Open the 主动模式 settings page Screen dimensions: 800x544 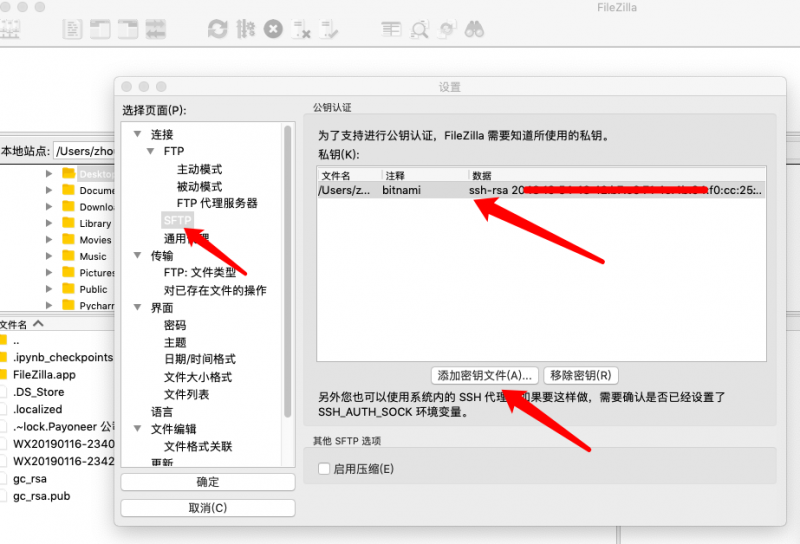click(199, 169)
